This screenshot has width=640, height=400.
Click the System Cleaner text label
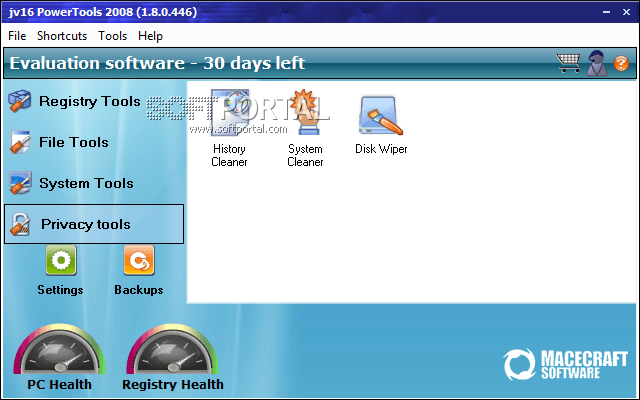tap(305, 156)
